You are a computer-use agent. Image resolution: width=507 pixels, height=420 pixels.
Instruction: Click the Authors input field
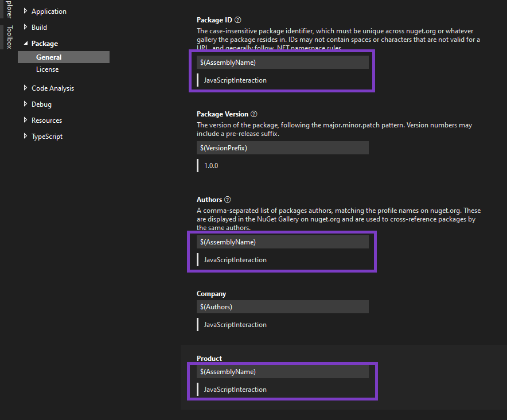coord(282,242)
